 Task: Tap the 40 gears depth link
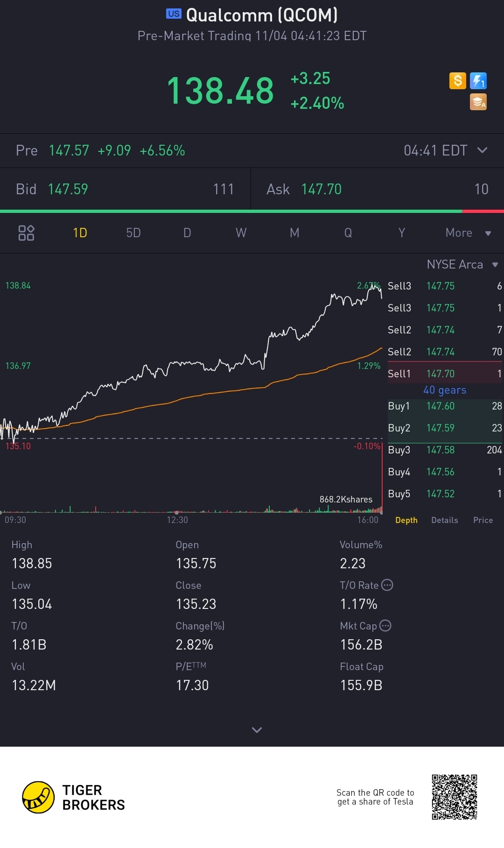445,390
